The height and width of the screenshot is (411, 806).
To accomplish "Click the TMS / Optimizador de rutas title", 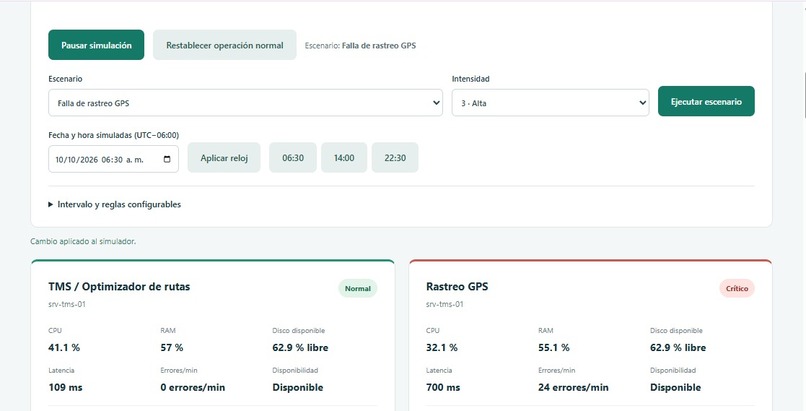I will pyautogui.click(x=119, y=287).
